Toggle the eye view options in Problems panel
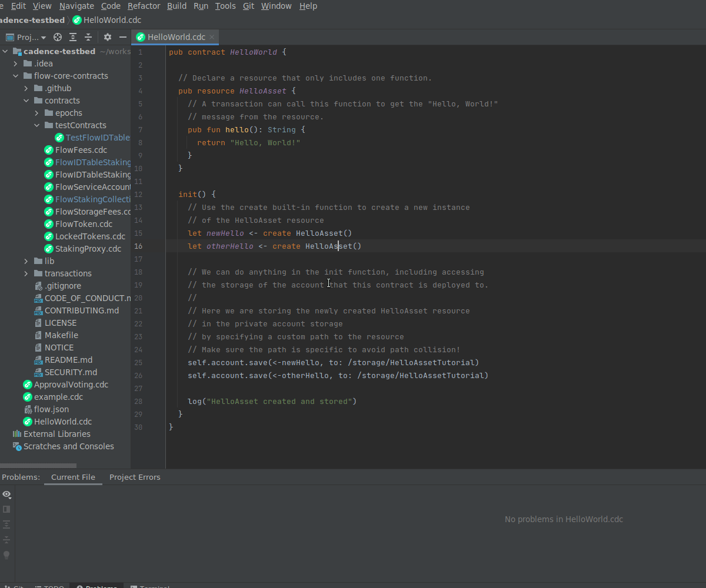The width and height of the screenshot is (706, 588). (6, 495)
